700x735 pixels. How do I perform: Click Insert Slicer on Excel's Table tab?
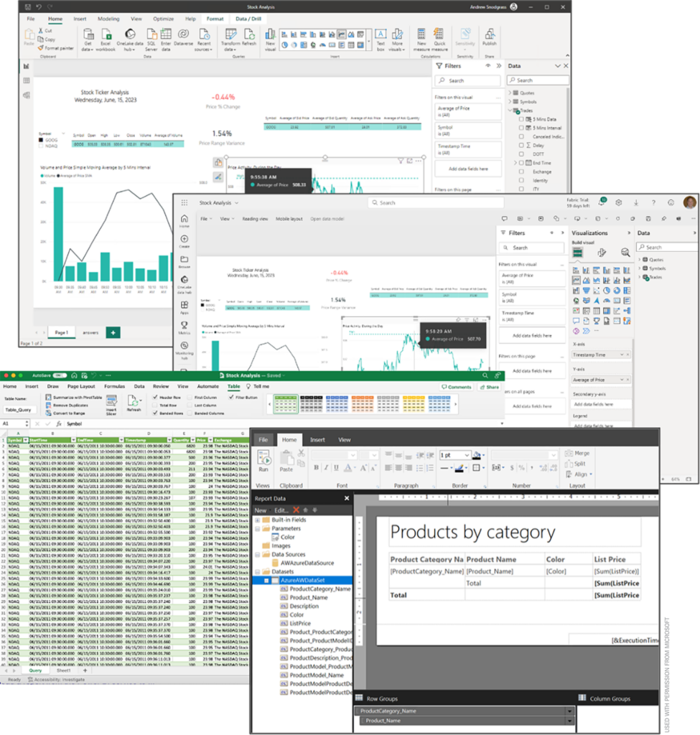[x=111, y=404]
